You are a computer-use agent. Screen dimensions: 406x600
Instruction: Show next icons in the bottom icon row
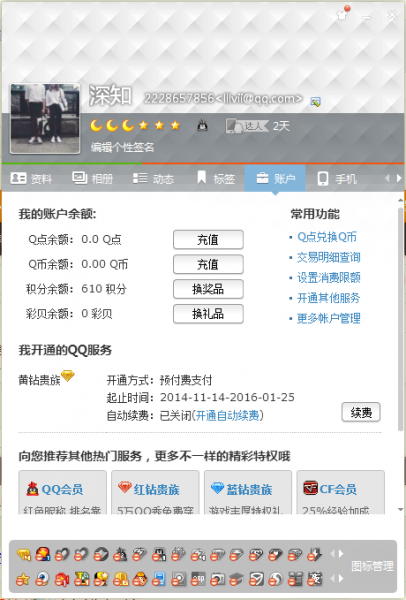point(341,579)
